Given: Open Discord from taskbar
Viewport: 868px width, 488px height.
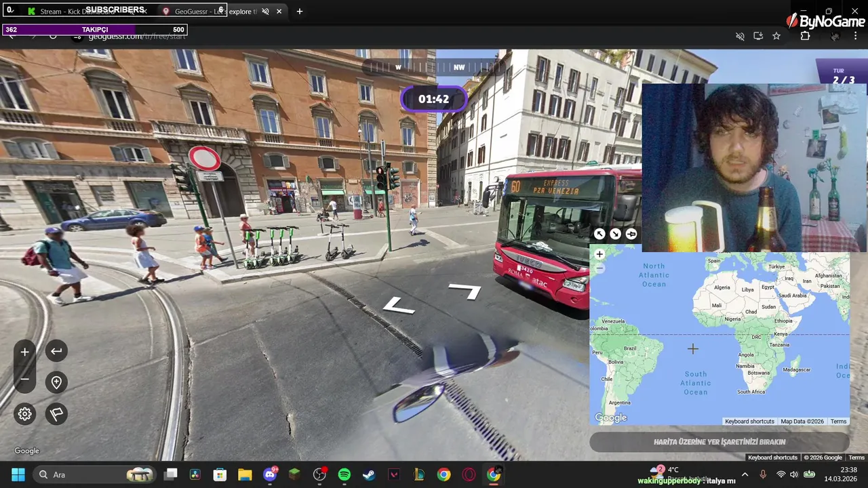Looking at the screenshot, I should coord(270,474).
